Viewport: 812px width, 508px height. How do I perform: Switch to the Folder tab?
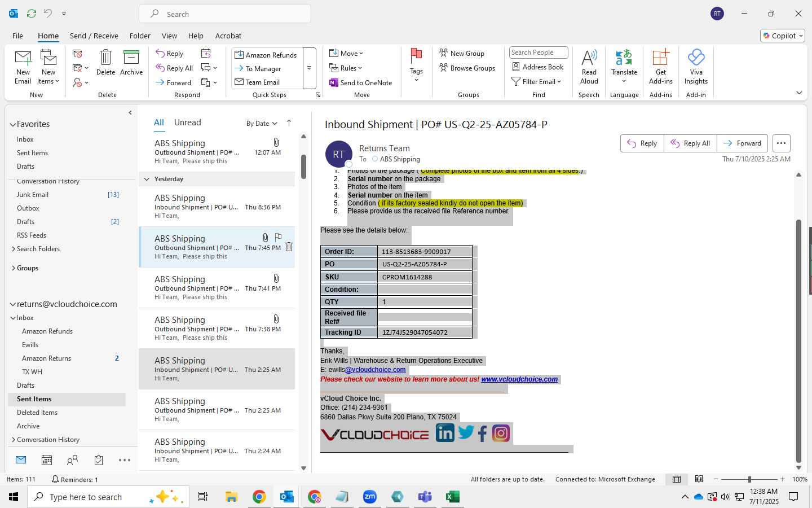(x=140, y=36)
